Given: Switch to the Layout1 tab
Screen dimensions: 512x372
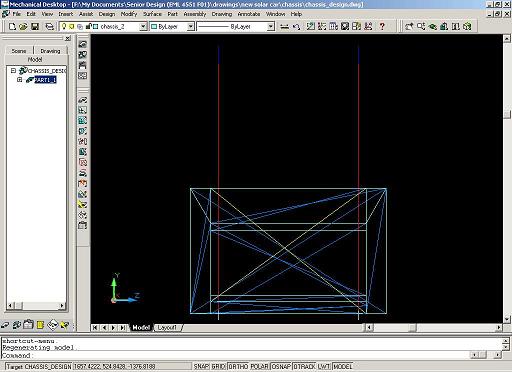Looking at the screenshot, I should click(167, 328).
